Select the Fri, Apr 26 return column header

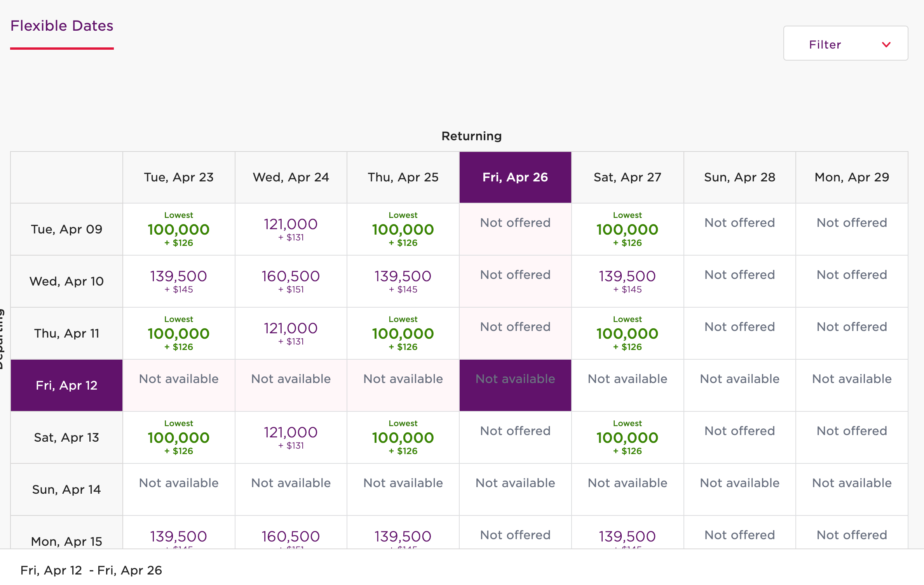point(515,177)
